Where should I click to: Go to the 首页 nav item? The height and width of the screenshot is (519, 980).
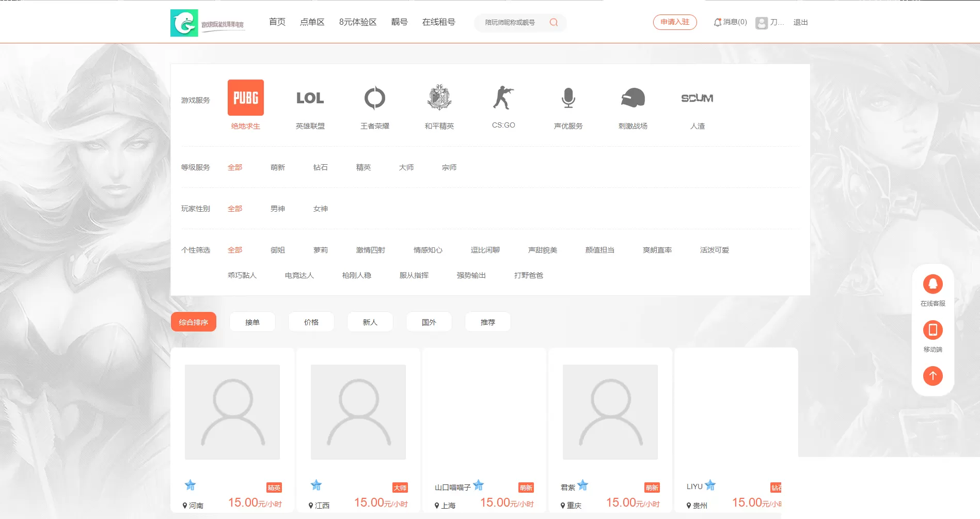pos(277,22)
